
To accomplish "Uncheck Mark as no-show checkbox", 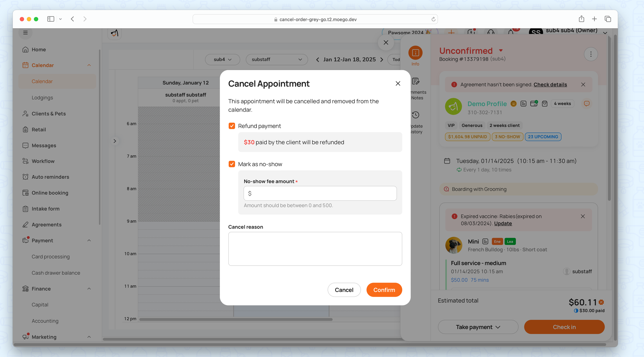I will tap(232, 164).
